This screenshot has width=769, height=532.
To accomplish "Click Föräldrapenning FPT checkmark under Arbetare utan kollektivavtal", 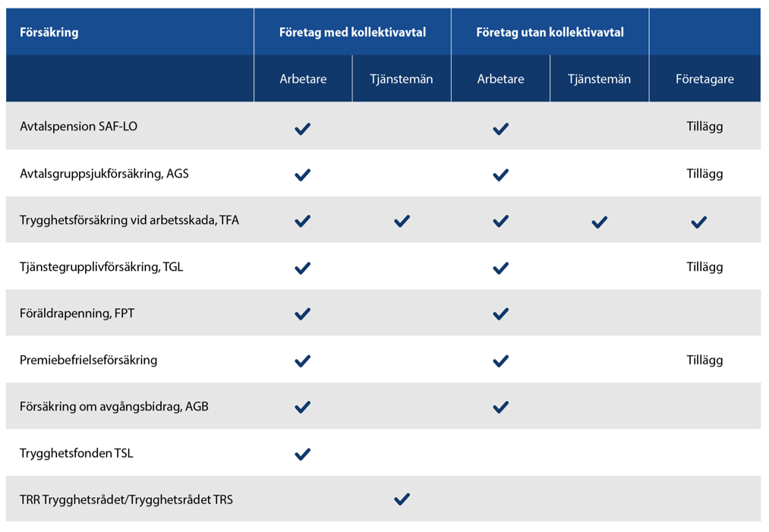I will point(500,313).
